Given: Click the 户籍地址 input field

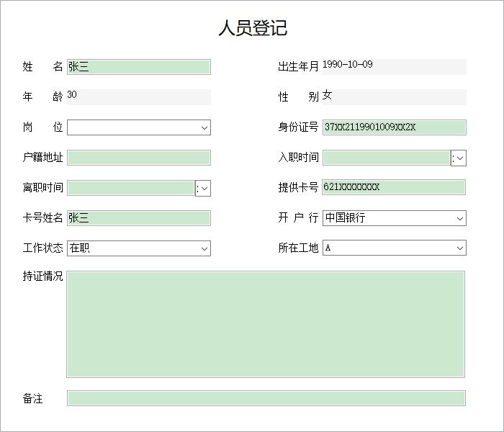Looking at the screenshot, I should tap(139, 158).
